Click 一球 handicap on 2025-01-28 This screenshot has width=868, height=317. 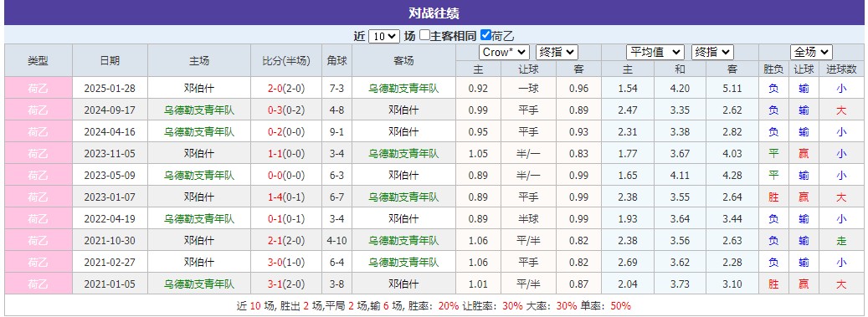[x=529, y=88]
